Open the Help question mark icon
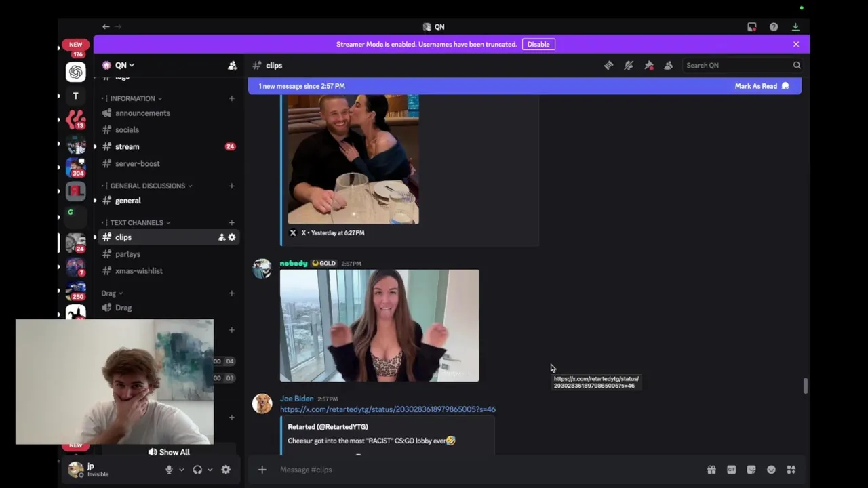Image resolution: width=868 pixels, height=488 pixels. [x=774, y=27]
